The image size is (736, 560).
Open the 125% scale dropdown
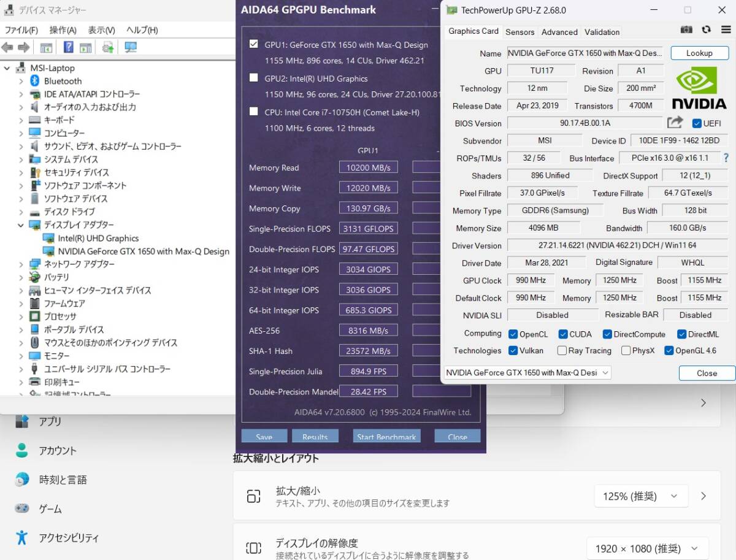[640, 496]
